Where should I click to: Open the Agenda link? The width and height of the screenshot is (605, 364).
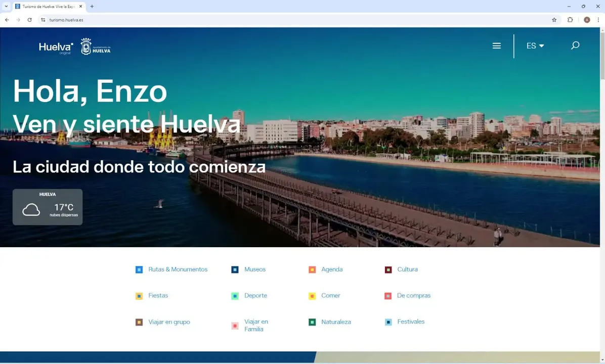coord(332,269)
